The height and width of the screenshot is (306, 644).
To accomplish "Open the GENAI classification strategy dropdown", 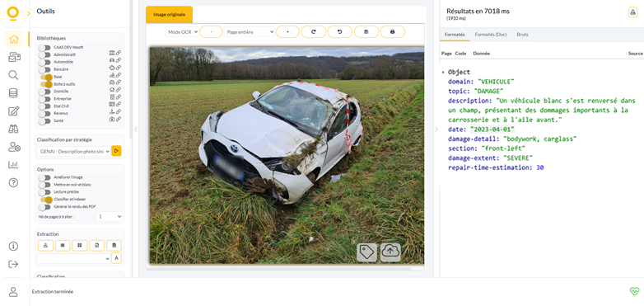I will tap(74, 152).
